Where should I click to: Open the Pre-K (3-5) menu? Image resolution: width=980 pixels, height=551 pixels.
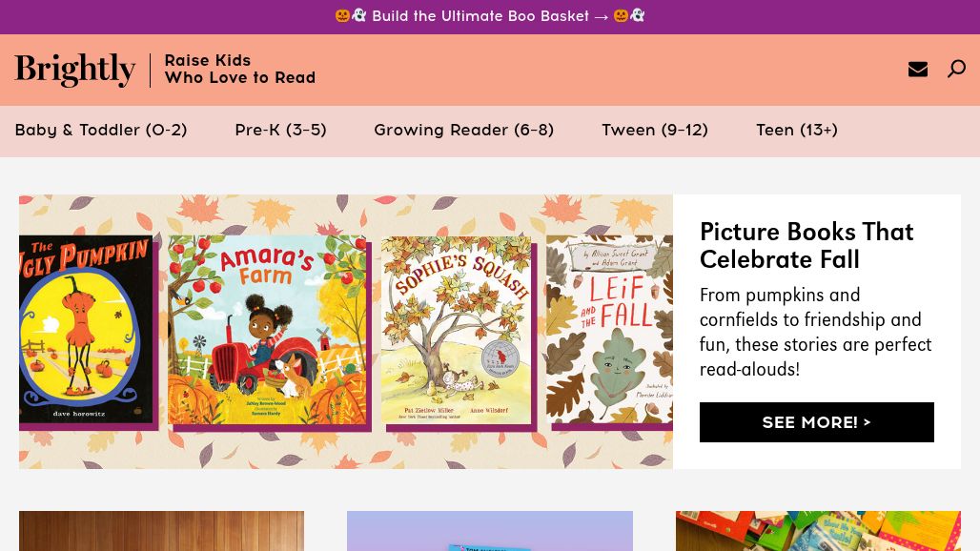tap(280, 131)
